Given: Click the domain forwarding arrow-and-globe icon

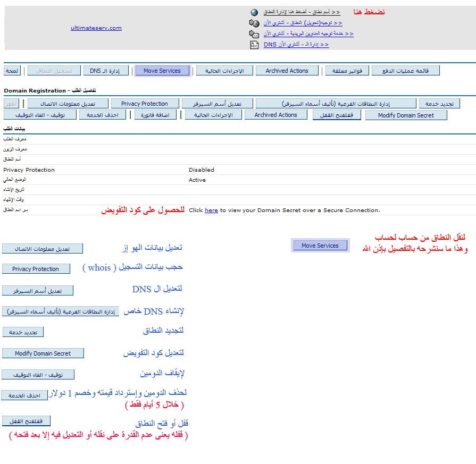Looking at the screenshot, I should click(254, 23).
